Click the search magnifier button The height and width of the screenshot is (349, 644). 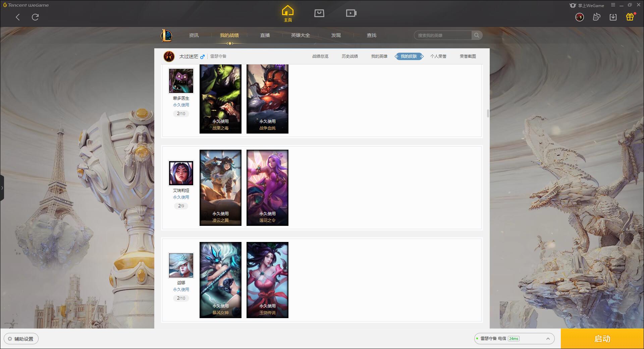coord(477,35)
